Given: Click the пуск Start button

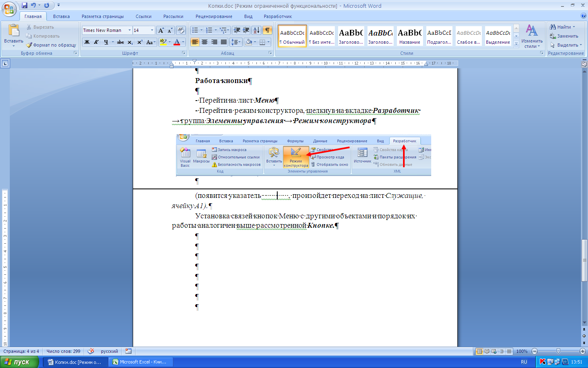Looking at the screenshot, I should pos(20,362).
